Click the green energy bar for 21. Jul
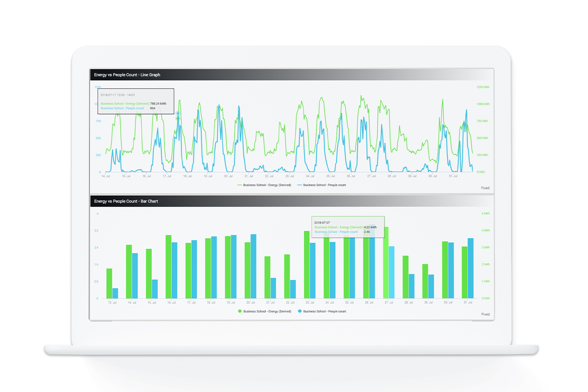 267,277
